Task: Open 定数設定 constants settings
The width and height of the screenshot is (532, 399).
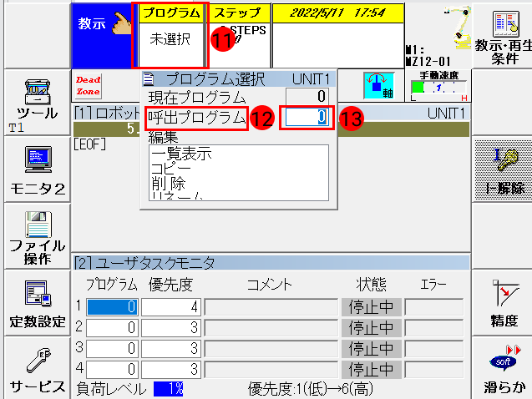Action: [37, 303]
